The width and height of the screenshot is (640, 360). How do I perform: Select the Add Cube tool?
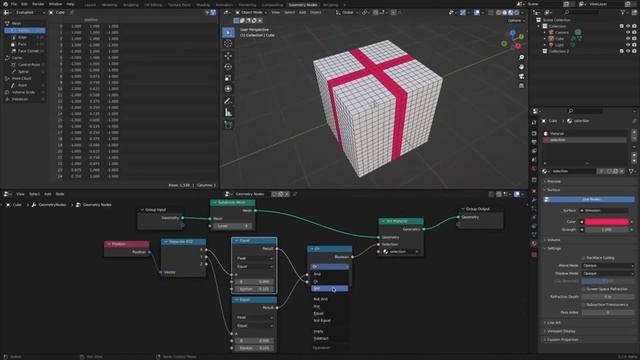(228, 124)
